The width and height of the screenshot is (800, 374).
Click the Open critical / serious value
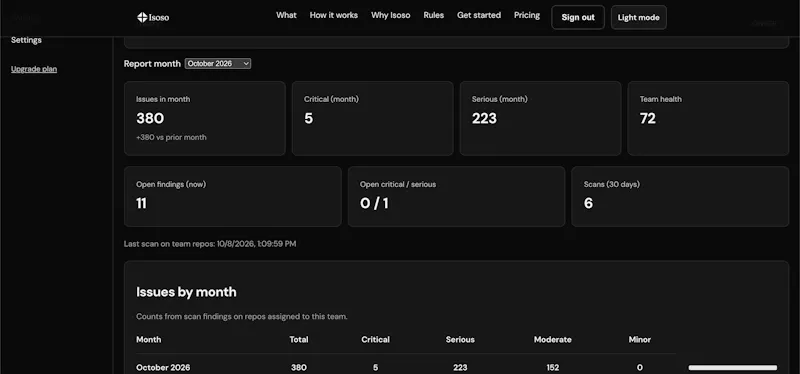[374, 204]
